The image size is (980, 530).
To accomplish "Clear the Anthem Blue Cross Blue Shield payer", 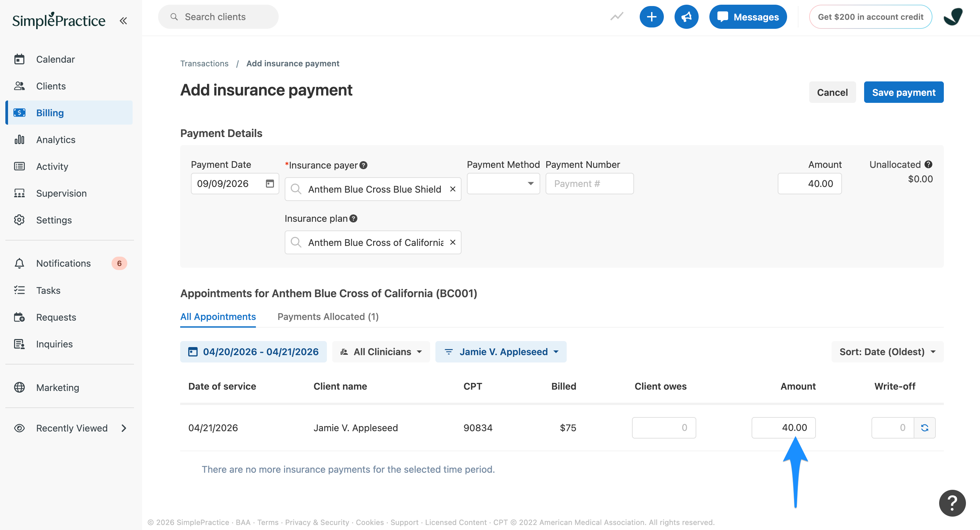I will pos(453,189).
